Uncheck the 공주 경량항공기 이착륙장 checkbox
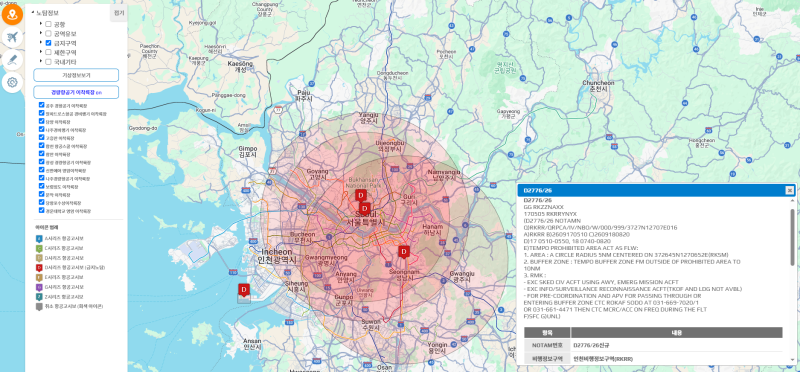 click(x=41, y=105)
